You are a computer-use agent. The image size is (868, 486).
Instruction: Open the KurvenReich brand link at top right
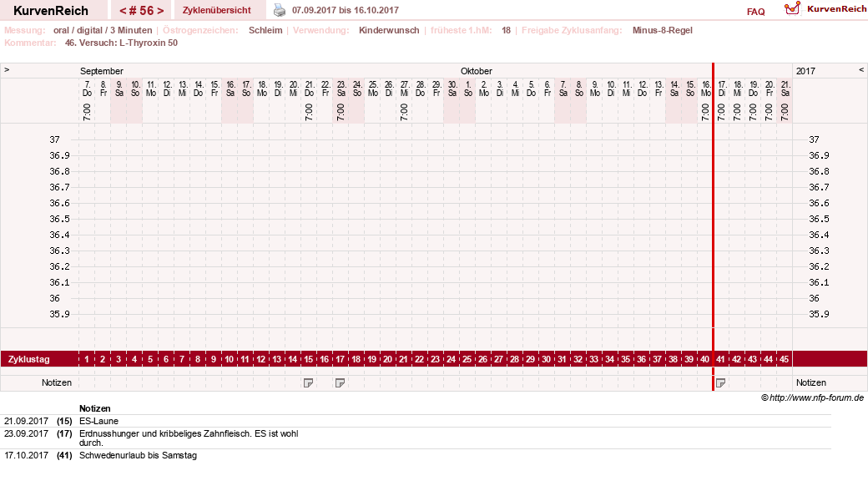click(836, 9)
